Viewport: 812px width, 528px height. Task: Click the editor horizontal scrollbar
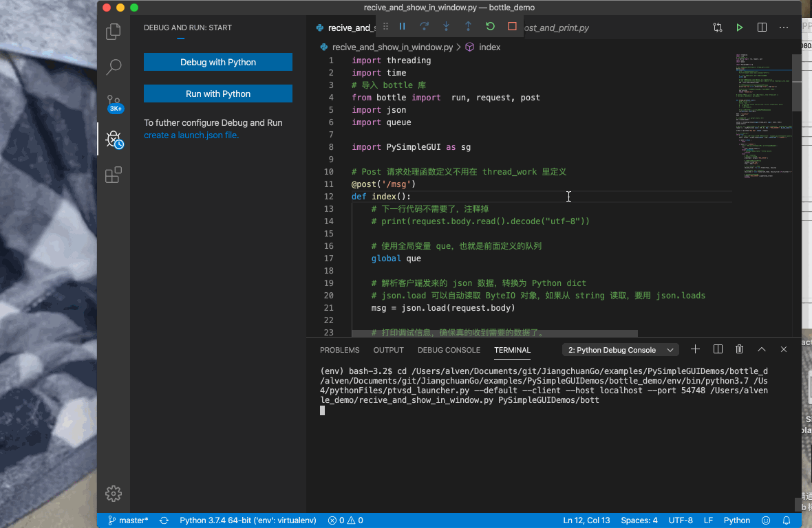[x=495, y=333]
